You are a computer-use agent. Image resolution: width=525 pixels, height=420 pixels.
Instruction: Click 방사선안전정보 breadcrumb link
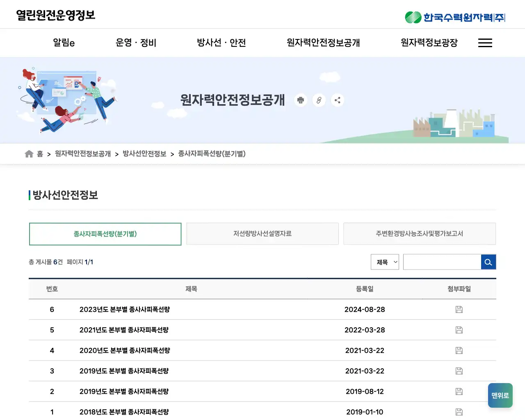(x=144, y=154)
